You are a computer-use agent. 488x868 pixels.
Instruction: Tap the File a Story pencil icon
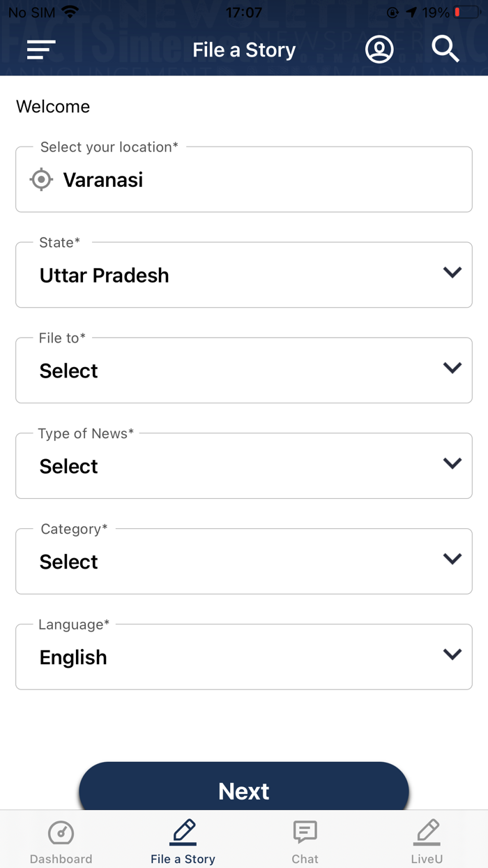[183, 832]
